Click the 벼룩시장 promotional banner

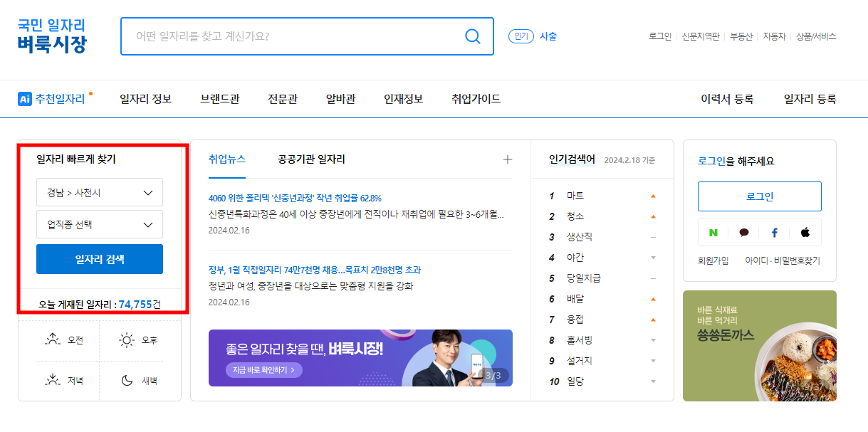pyautogui.click(x=360, y=358)
